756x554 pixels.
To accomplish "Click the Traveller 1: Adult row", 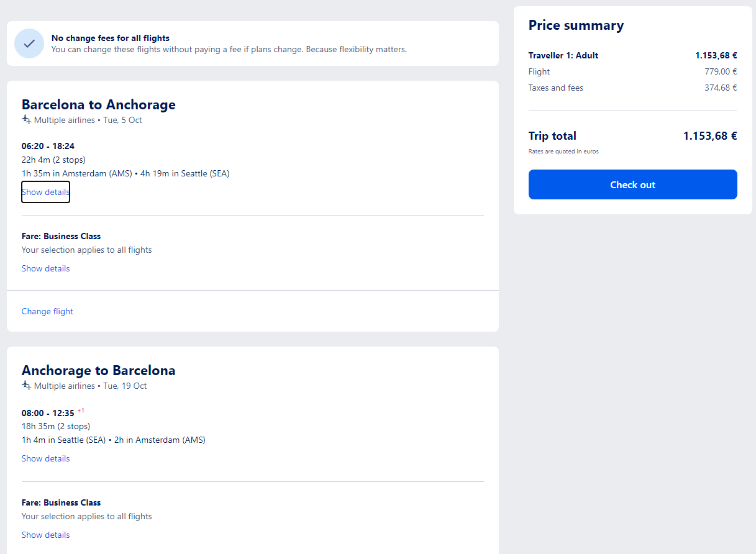I will (632, 55).
